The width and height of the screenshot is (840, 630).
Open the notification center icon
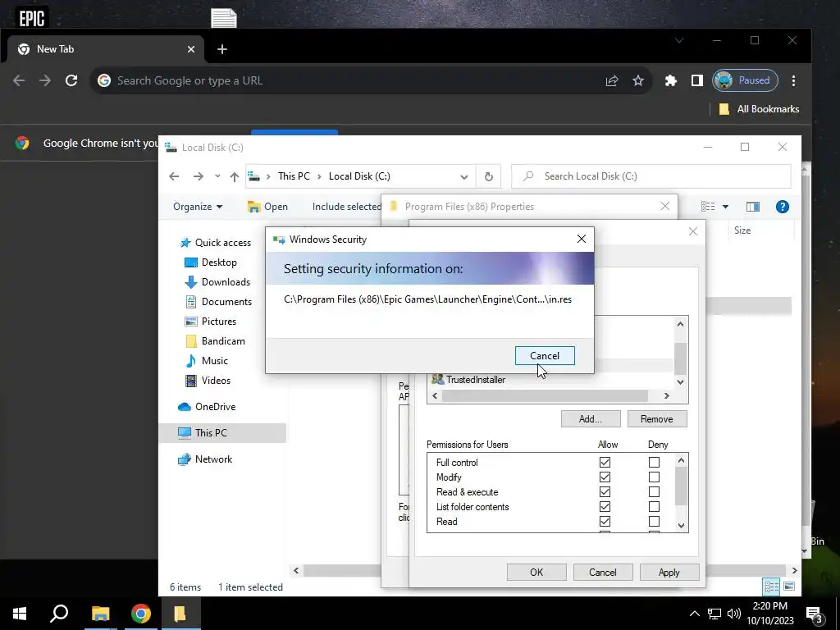click(815, 614)
